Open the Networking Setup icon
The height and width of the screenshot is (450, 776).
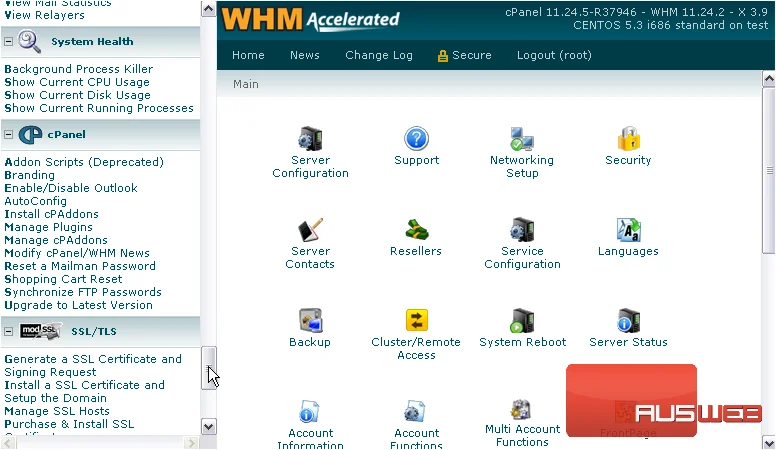pyautogui.click(x=522, y=139)
